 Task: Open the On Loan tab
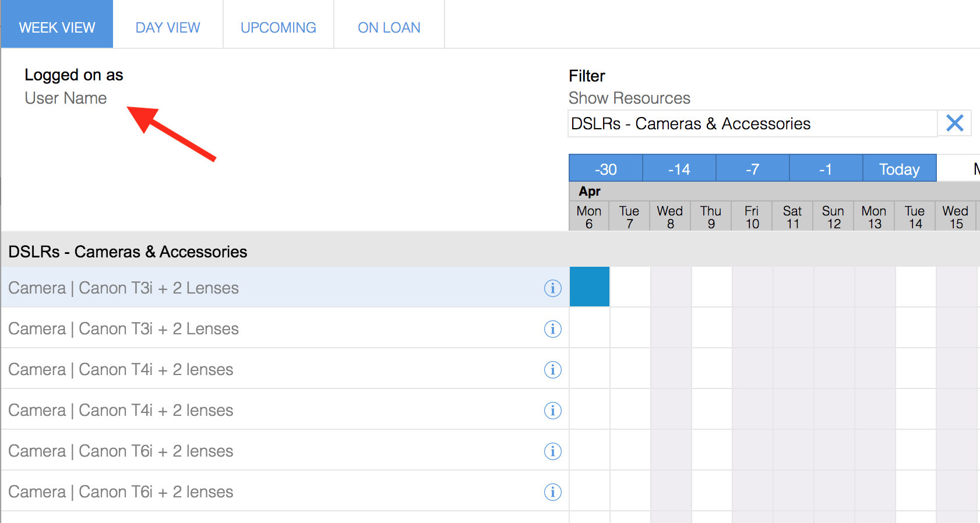(389, 24)
